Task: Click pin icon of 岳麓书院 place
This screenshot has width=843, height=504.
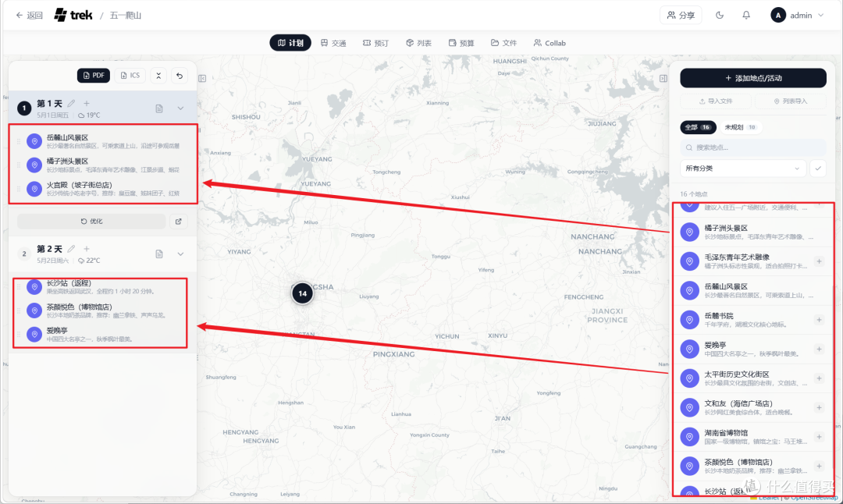Action: pos(689,320)
